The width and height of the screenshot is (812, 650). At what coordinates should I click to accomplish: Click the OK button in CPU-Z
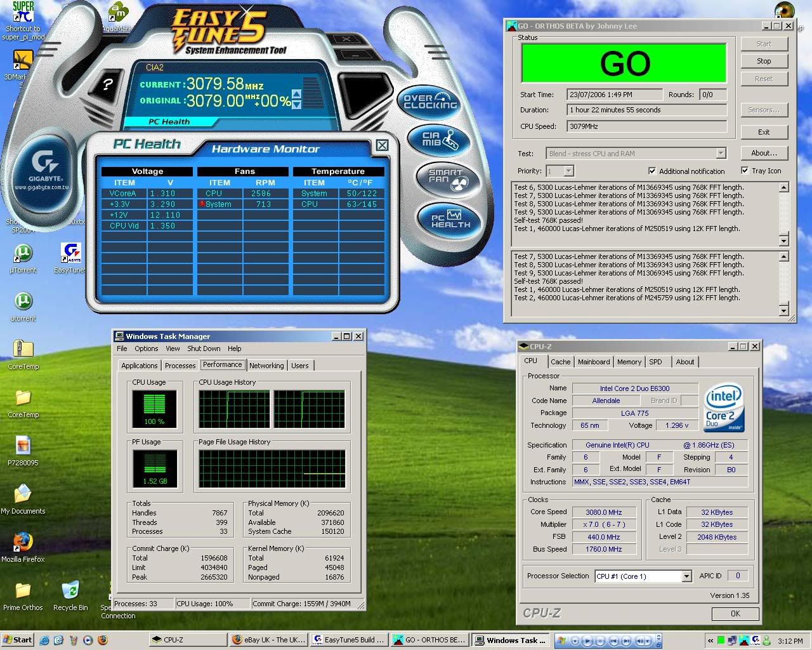(735, 614)
